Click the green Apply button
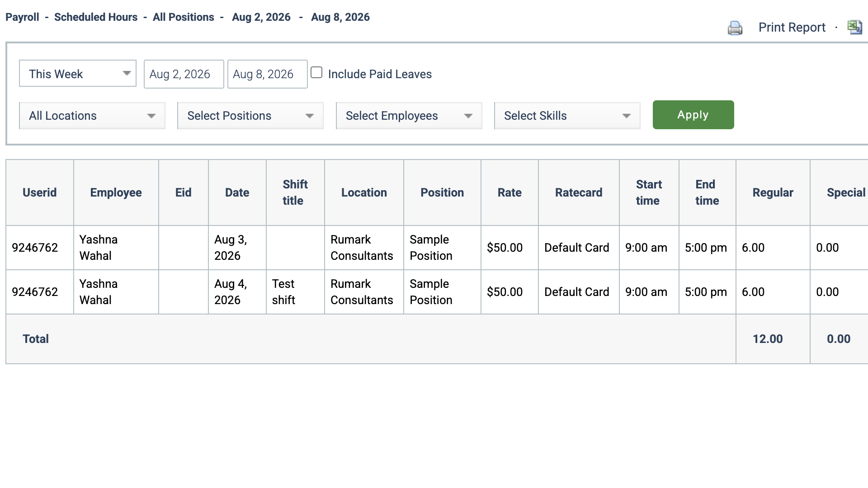The width and height of the screenshot is (868, 488). tap(693, 115)
